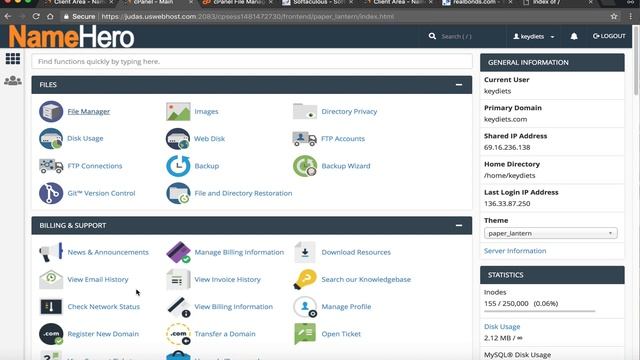Click the View Billing Information icon
640x360 pixels.
pyautogui.click(x=178, y=307)
